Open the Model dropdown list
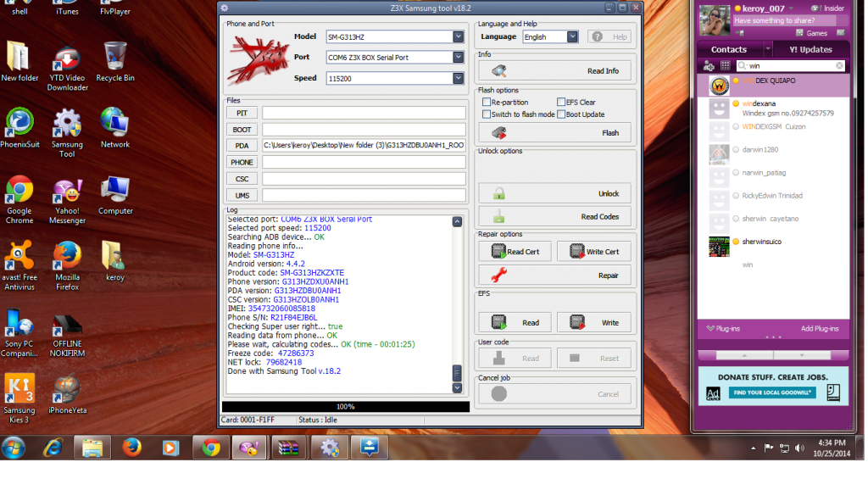Screen dimensions: 868x490 point(459,37)
